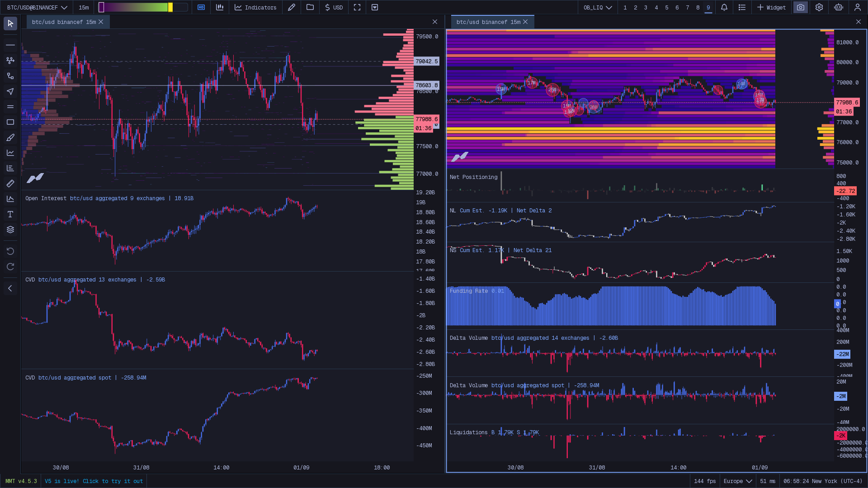Open the 15m timeframe selector
The width and height of the screenshot is (868, 488).
(x=84, y=7)
